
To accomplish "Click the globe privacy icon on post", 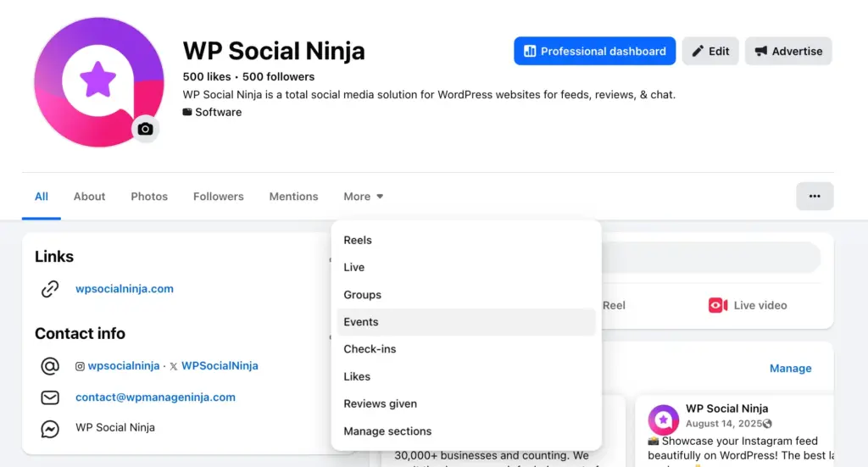I will point(767,424).
